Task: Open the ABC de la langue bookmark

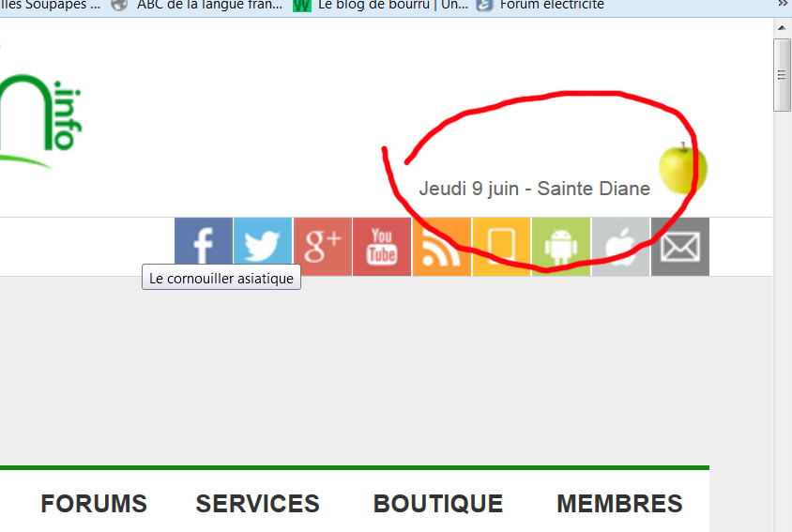Action: click(197, 5)
